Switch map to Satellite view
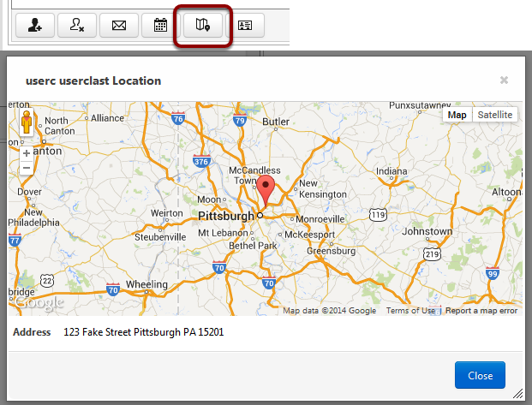532x405 pixels. pyautogui.click(x=495, y=115)
